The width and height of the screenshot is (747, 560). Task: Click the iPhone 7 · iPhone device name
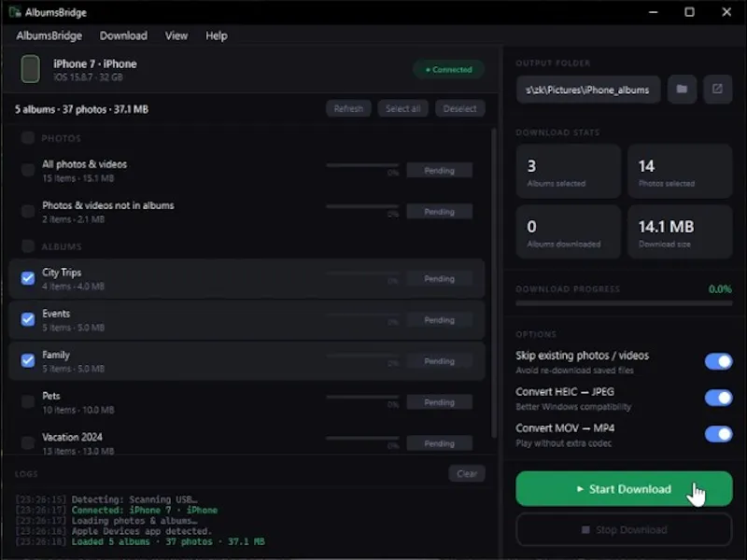pyautogui.click(x=95, y=63)
